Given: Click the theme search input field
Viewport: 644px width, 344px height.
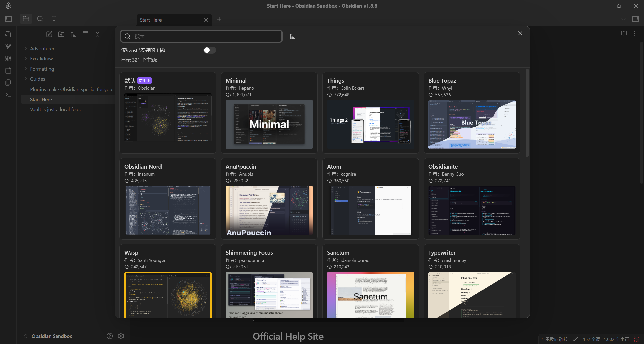Looking at the screenshot, I should pos(201,36).
